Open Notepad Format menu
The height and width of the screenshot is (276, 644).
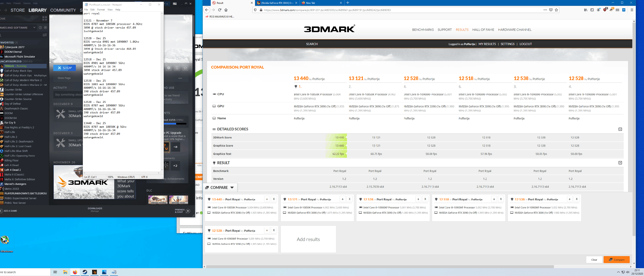click(x=101, y=9)
